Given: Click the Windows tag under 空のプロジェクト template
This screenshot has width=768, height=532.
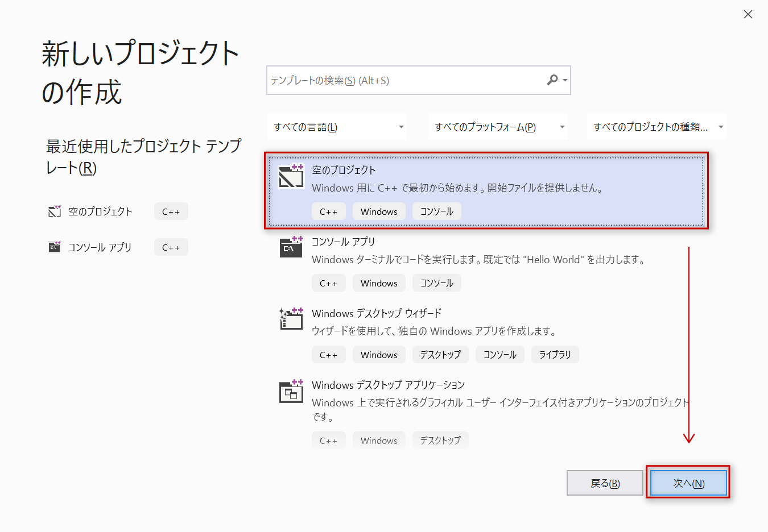Looking at the screenshot, I should click(x=379, y=211).
